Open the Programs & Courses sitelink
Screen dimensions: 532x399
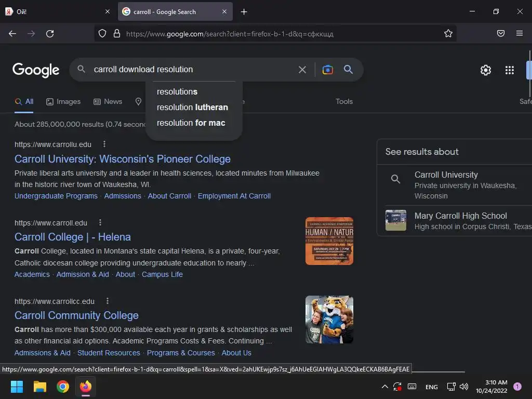pos(181,353)
